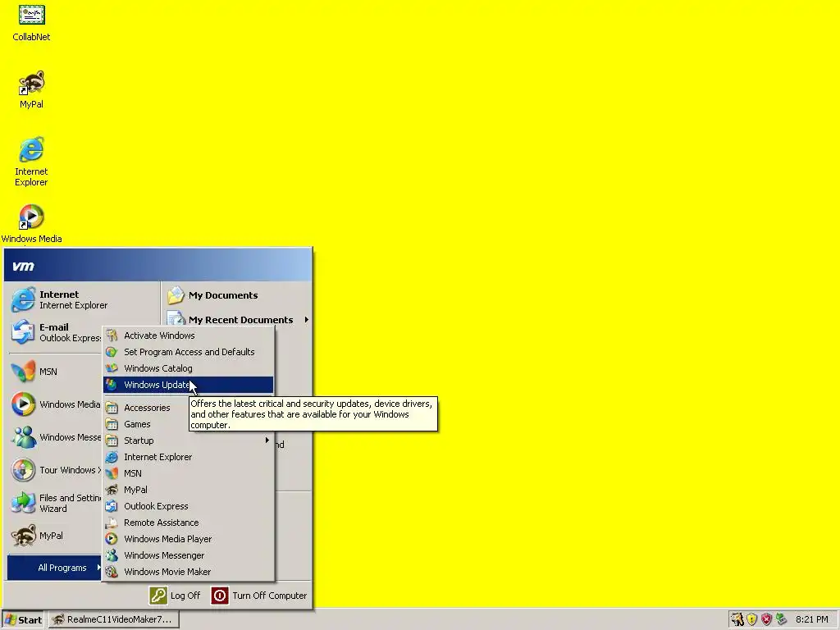The image size is (840, 630).
Task: Open the CollabNet desktop icon
Action: coord(31,23)
